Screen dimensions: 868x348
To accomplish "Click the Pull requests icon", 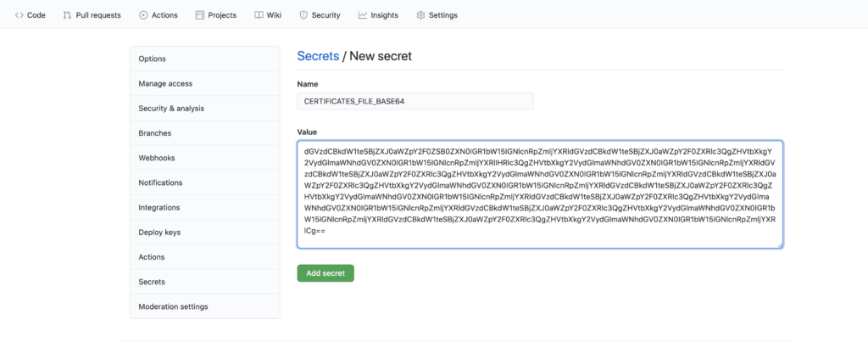I will (x=67, y=15).
